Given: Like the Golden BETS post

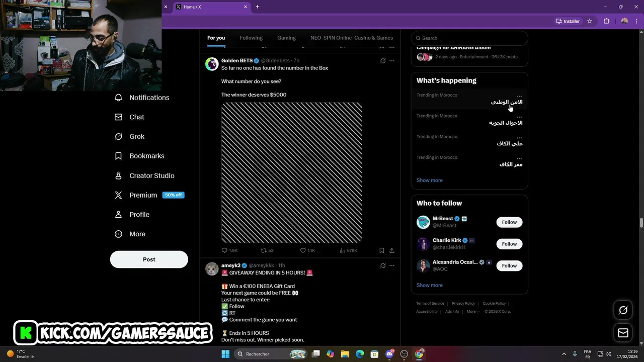Looking at the screenshot, I should coord(307,250).
